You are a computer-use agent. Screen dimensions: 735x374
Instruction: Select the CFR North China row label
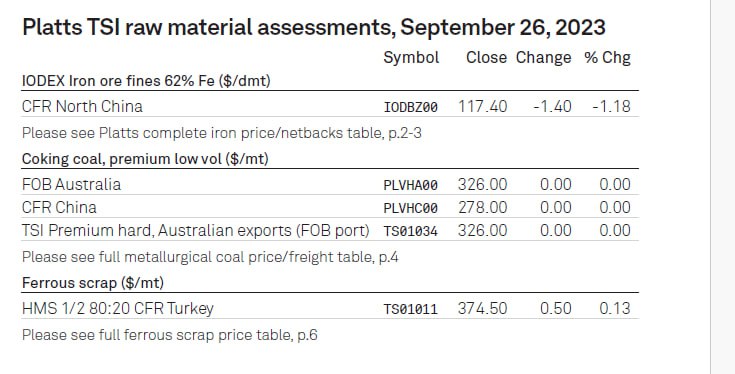(x=82, y=106)
